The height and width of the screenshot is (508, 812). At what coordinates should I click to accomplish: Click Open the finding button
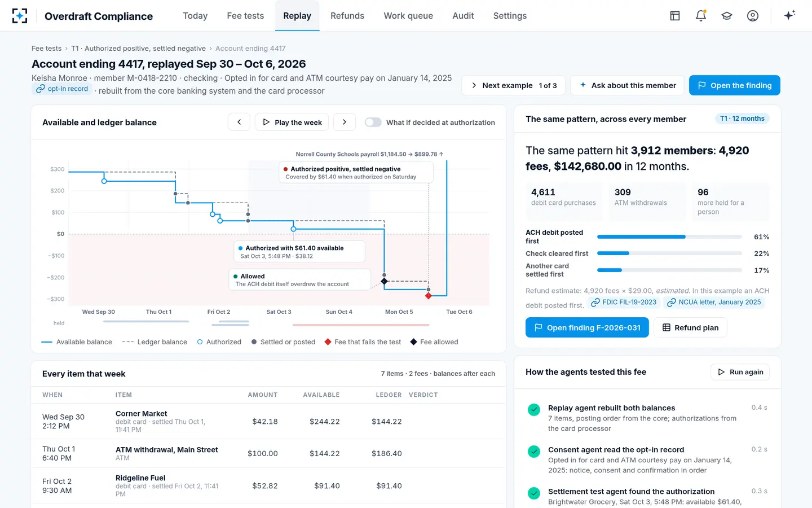(735, 85)
